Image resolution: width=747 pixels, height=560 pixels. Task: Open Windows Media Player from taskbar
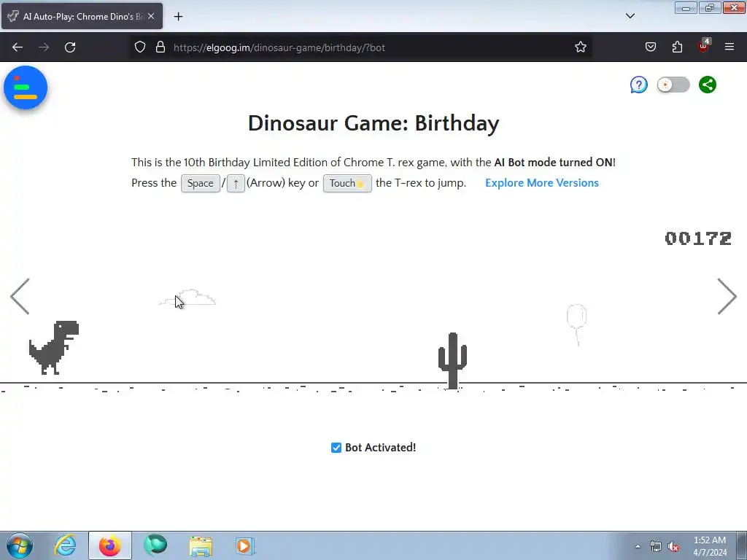pyautogui.click(x=245, y=545)
